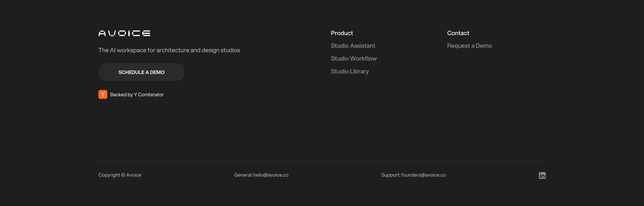The width and height of the screenshot is (644, 206).
Task: Click the Contact column heading
Action: coord(458,33)
